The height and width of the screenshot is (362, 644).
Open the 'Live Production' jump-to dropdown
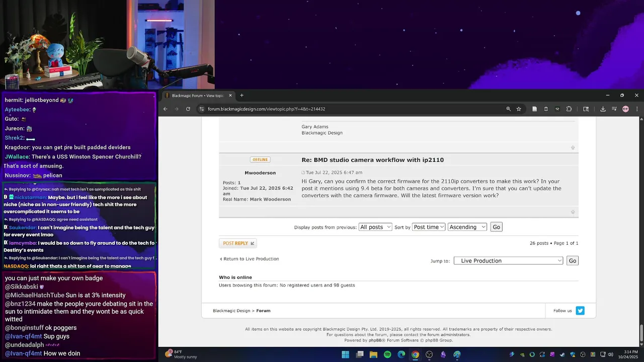coord(508,260)
